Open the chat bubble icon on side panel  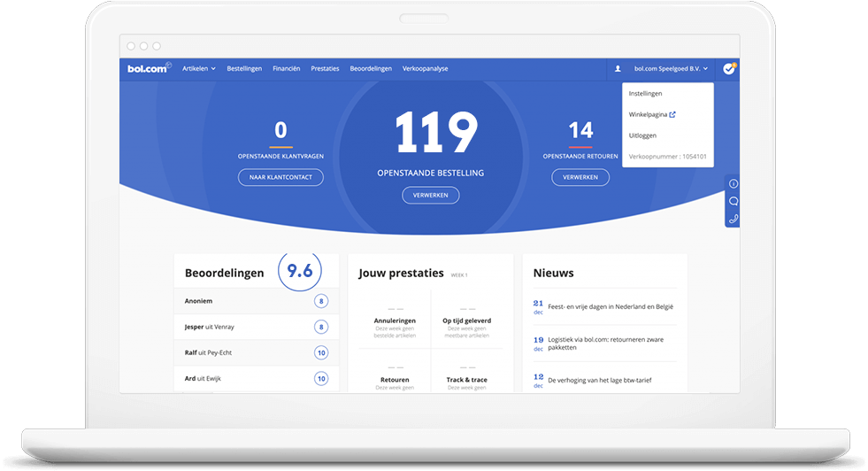(734, 201)
